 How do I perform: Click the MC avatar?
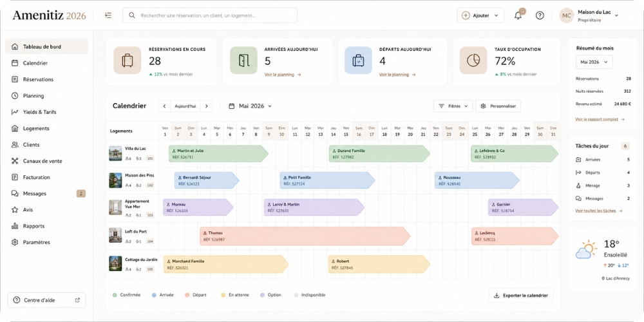pyautogui.click(x=566, y=15)
